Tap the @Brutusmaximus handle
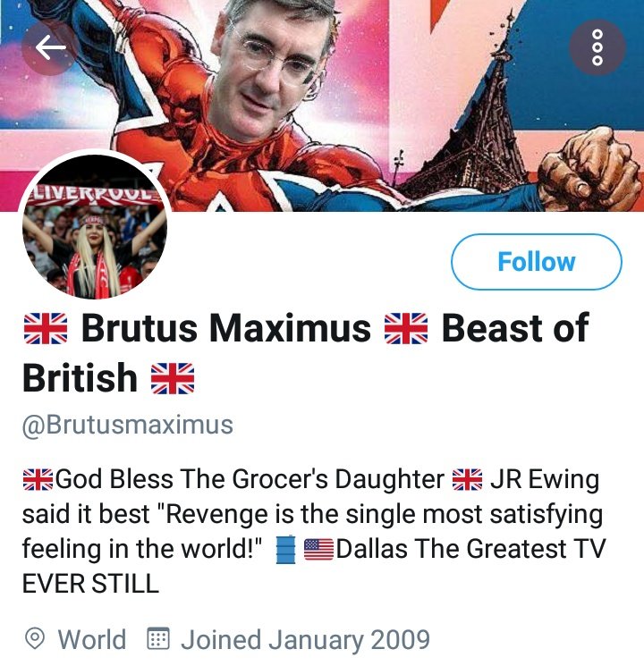 click(128, 425)
